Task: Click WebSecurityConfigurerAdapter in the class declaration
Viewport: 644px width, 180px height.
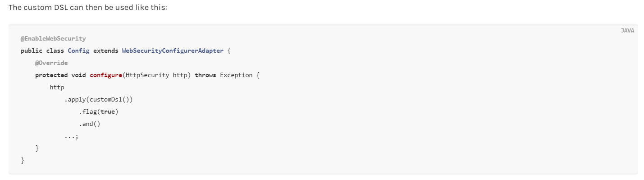Action: 173,51
